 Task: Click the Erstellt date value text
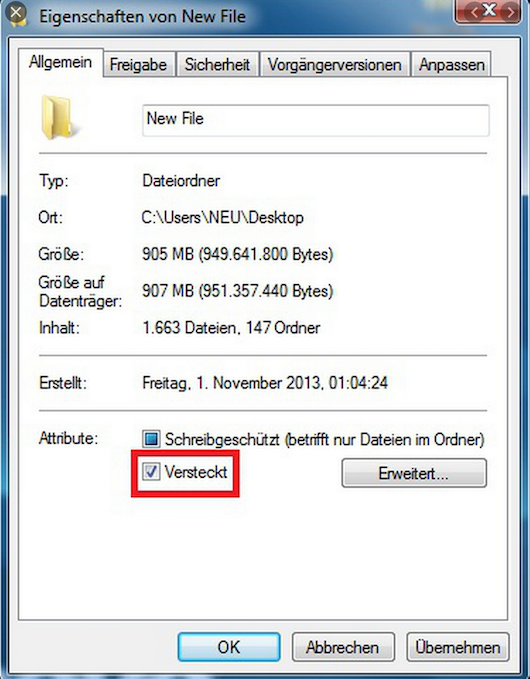[x=265, y=383]
